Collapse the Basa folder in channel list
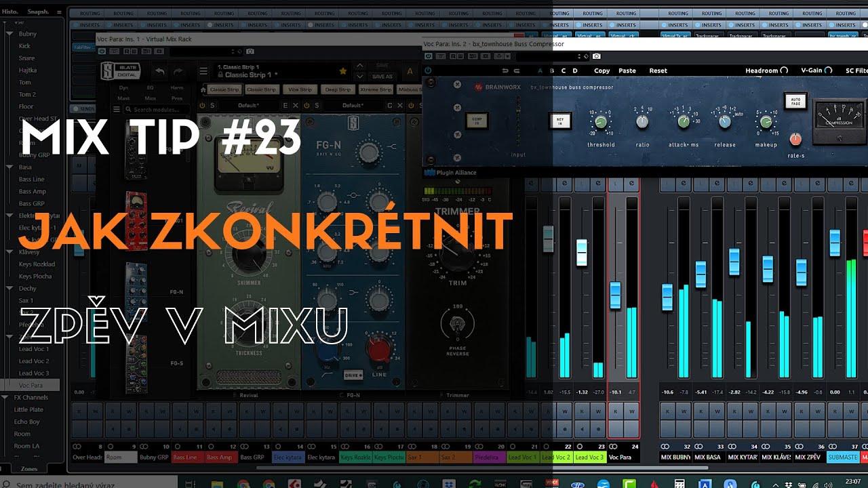This screenshot has height=488, width=868. point(9,167)
